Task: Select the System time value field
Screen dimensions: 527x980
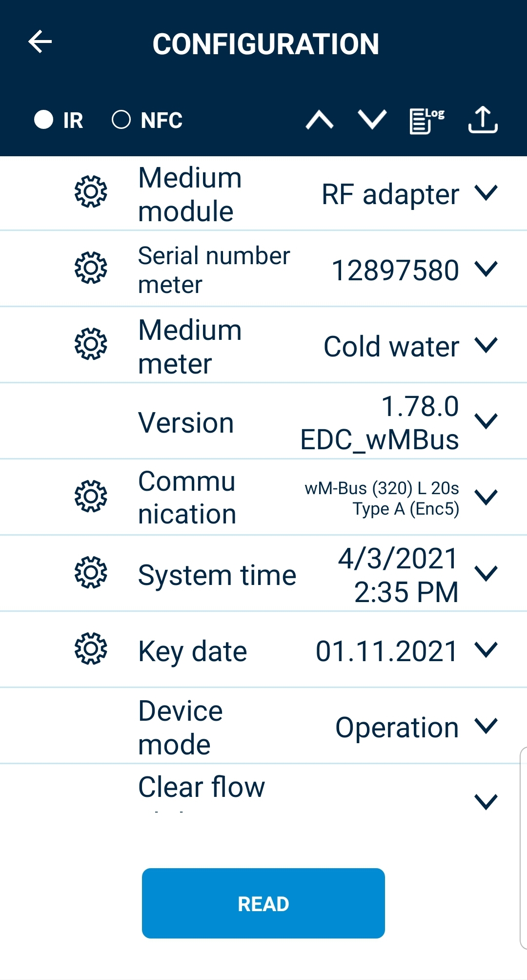Action: 398,574
